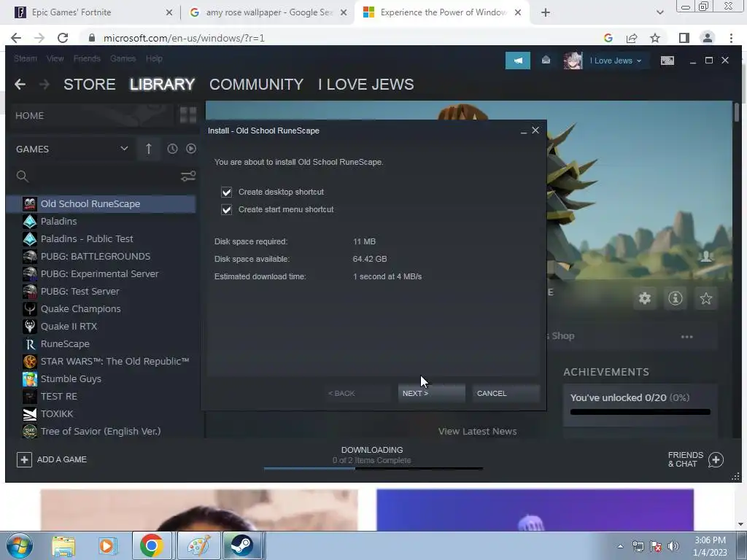This screenshot has width=747, height=560.
Task: Go to the COMMUNITY section
Action: (256, 85)
